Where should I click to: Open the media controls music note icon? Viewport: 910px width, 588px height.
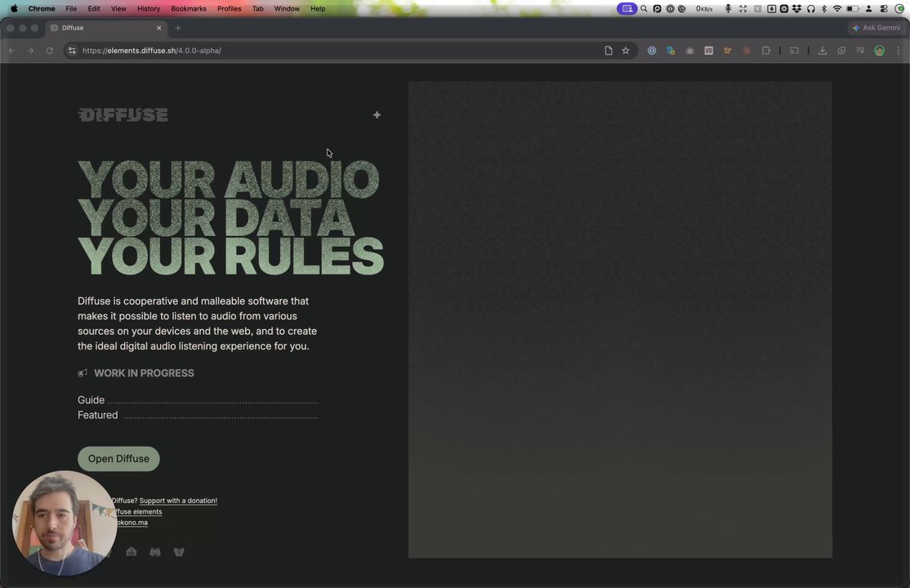coord(860,51)
